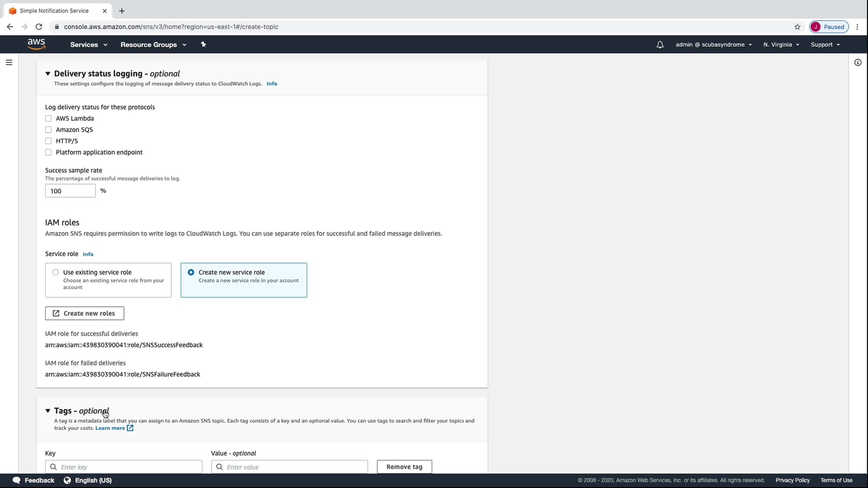Select Create new service role
Viewport: 868px width, 488px height.
pos(191,272)
